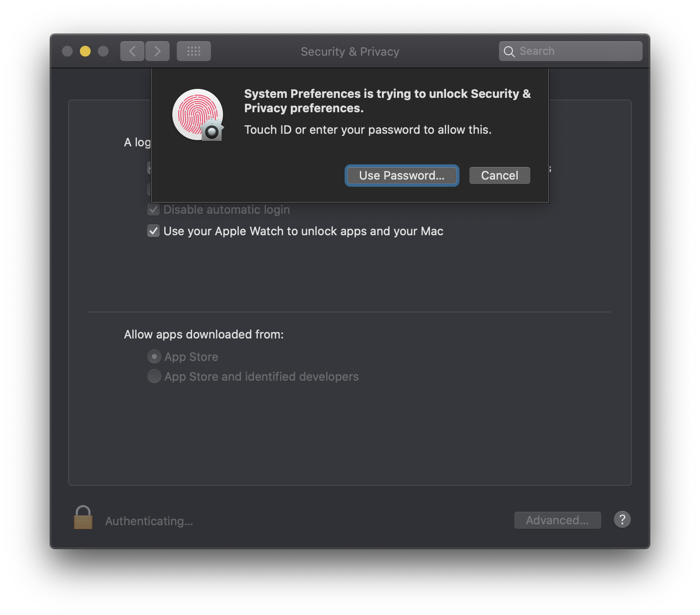
Task: Show all preferences grid icon
Action: click(x=194, y=51)
